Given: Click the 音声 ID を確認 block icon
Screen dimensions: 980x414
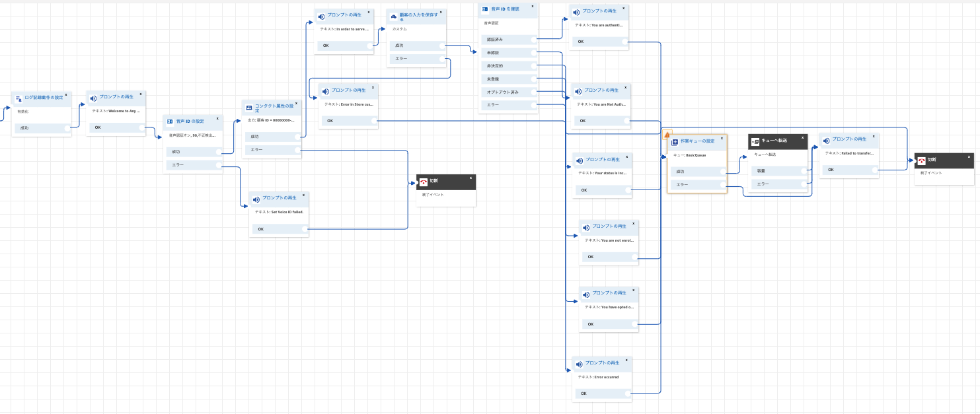Looking at the screenshot, I should 484,10.
